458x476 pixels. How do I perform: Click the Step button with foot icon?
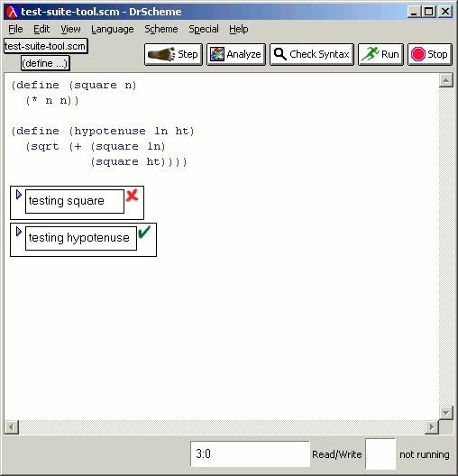click(173, 54)
